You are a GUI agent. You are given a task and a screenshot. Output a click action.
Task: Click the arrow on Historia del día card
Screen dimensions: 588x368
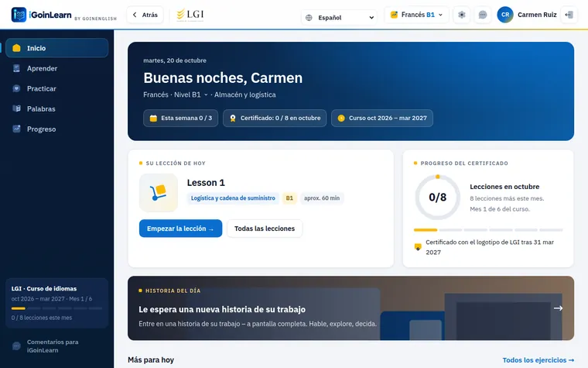(x=558, y=308)
